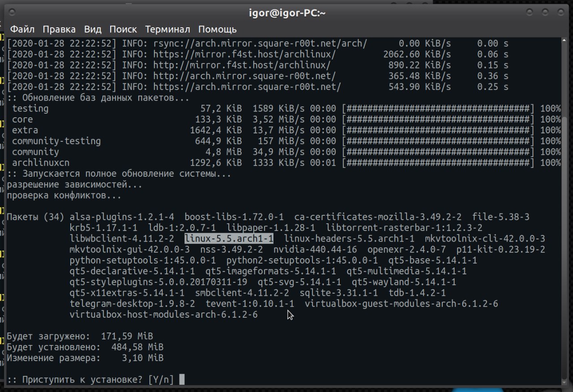This screenshot has width=573, height=392.
Task: Click the file-5.38-3 package name
Action: [501, 217]
